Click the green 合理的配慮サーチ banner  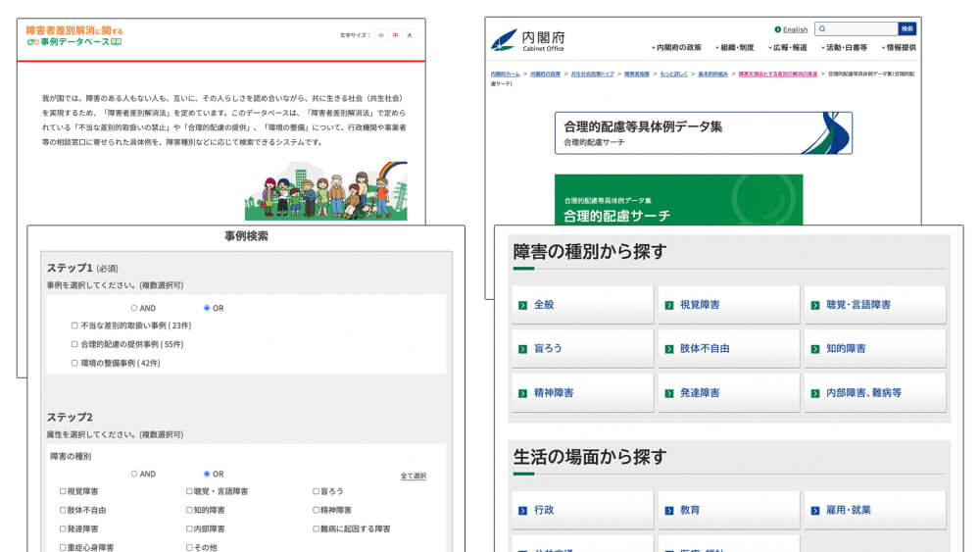[x=678, y=200]
